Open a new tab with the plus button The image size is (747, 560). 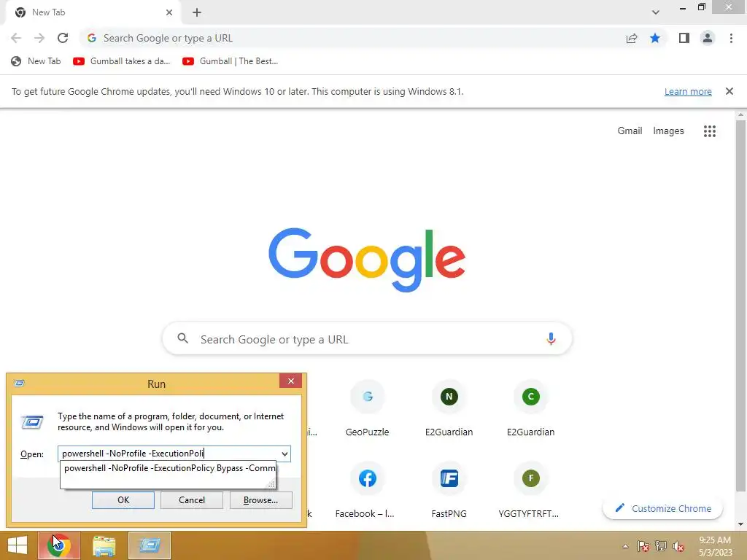coord(197,12)
